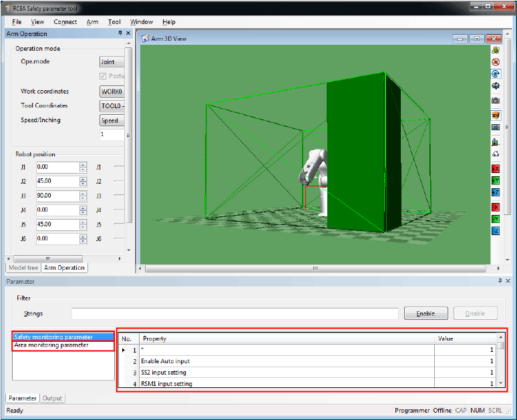Expand the Speed/Inching dropdown
This screenshot has width=517, height=420.
tap(112, 121)
